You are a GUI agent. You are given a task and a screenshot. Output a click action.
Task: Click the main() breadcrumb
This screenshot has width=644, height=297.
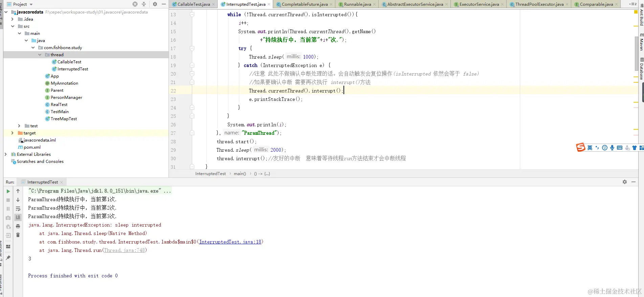point(240,174)
